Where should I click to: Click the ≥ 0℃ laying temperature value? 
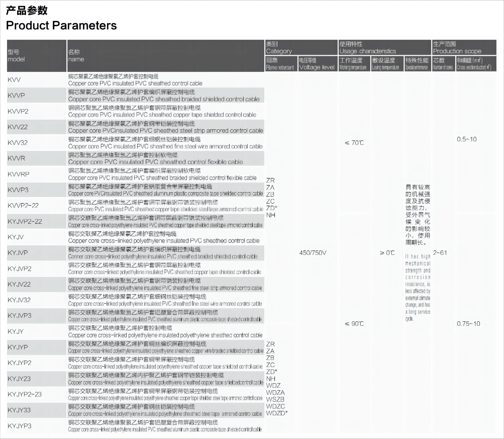click(x=387, y=253)
